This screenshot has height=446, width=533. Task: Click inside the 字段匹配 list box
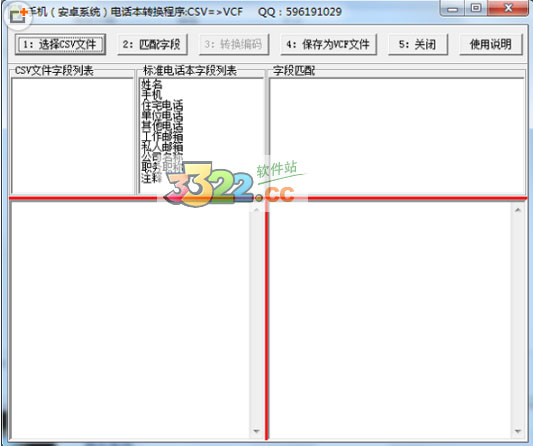(x=397, y=136)
